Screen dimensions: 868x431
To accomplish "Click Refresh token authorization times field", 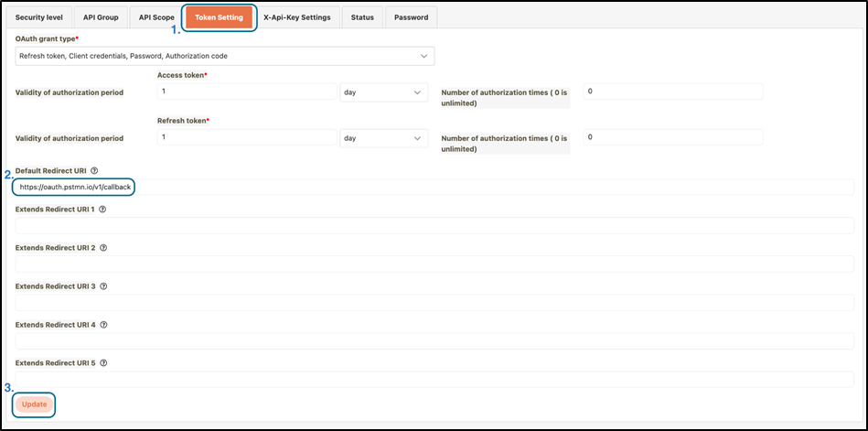I will pos(672,137).
